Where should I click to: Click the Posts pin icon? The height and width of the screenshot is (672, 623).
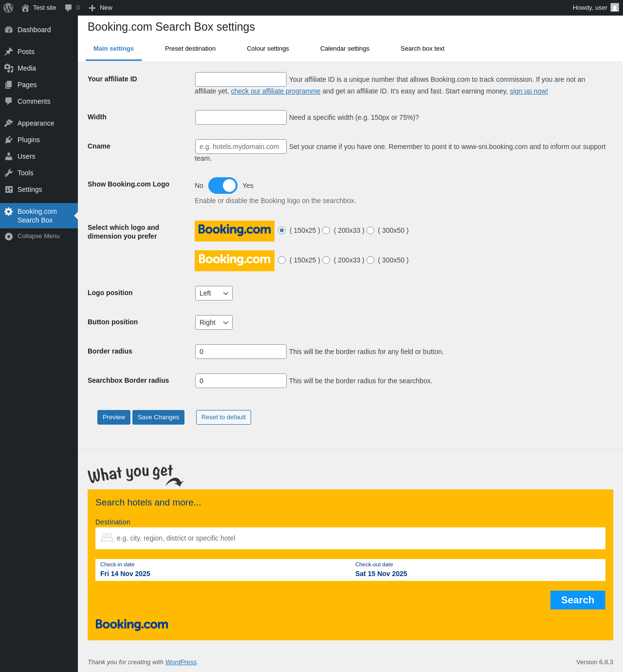[x=9, y=52]
